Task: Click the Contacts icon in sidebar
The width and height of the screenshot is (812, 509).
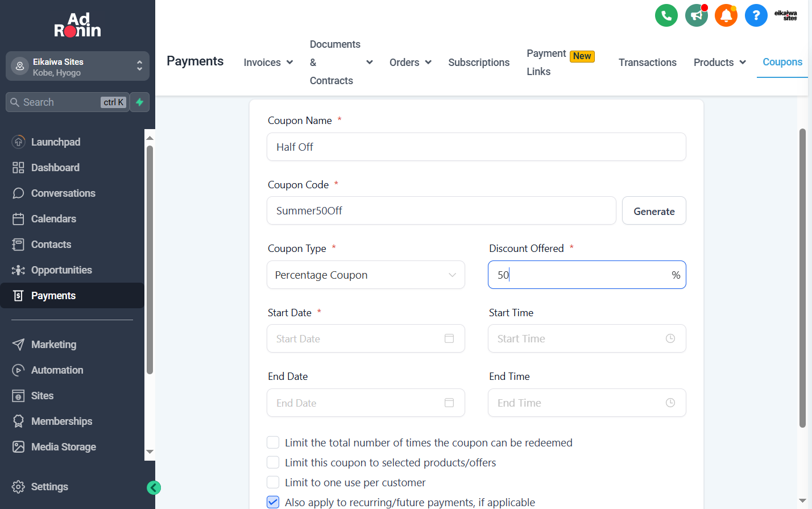Action: tap(18, 245)
